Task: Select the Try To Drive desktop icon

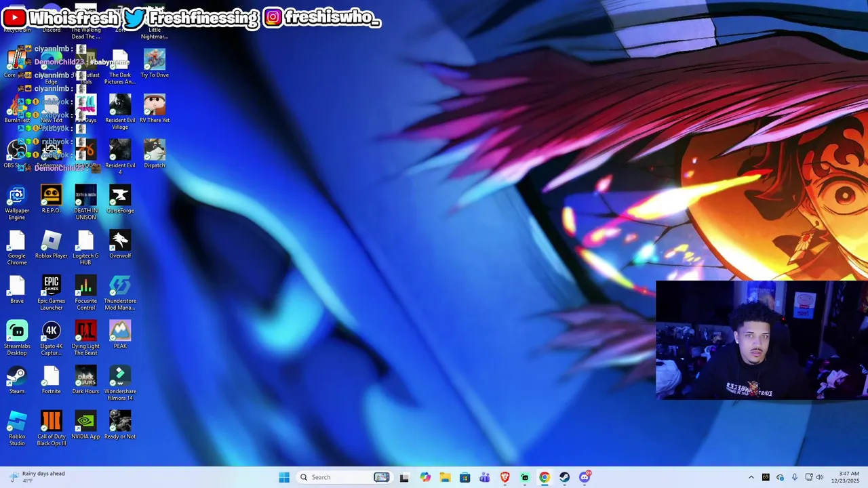Action: coord(155,64)
